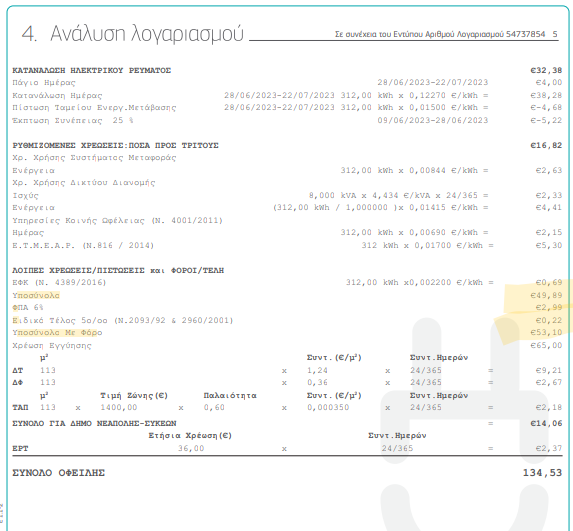Select the 'ΦΠΑ 6%' line
Viewport: 573px width, 531px height.
click(x=287, y=308)
